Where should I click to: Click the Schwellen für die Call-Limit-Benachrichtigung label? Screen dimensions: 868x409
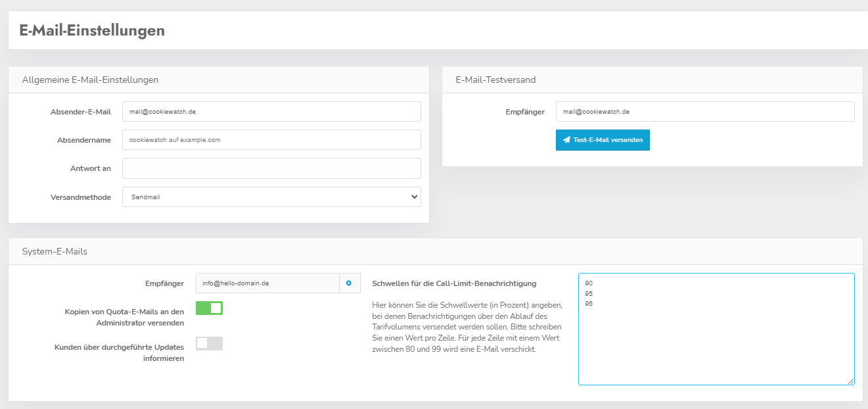coord(454,283)
